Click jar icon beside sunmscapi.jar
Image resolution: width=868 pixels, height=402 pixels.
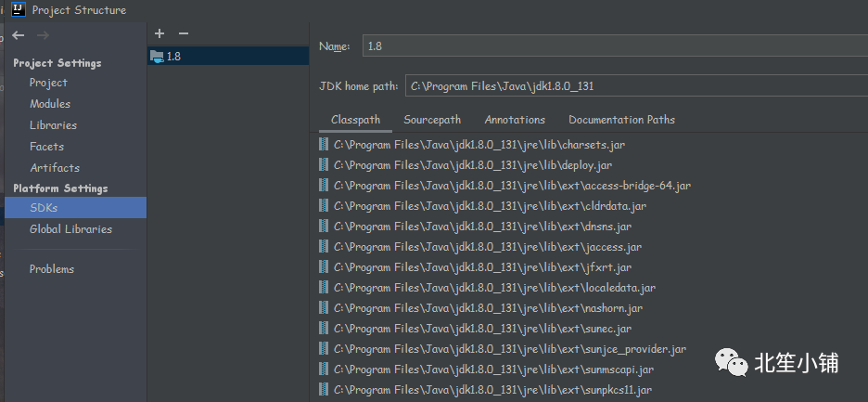324,370
